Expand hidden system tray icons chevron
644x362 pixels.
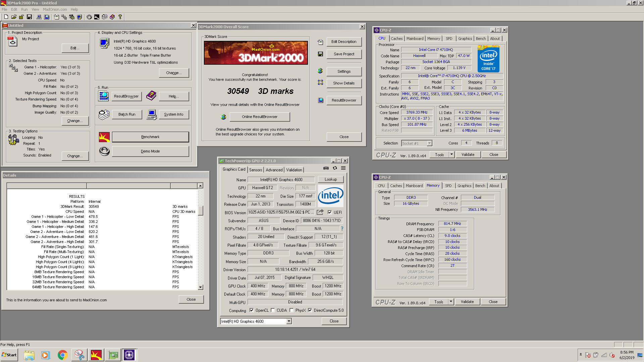pyautogui.click(x=581, y=355)
